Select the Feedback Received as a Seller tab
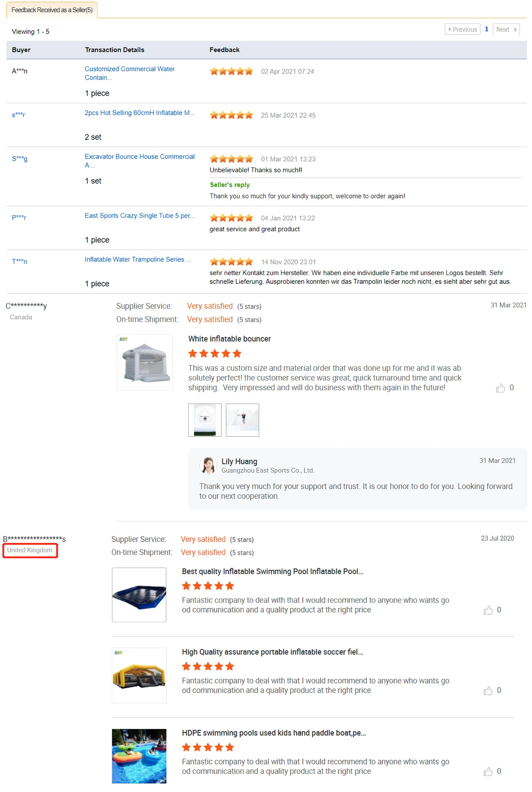 point(52,10)
